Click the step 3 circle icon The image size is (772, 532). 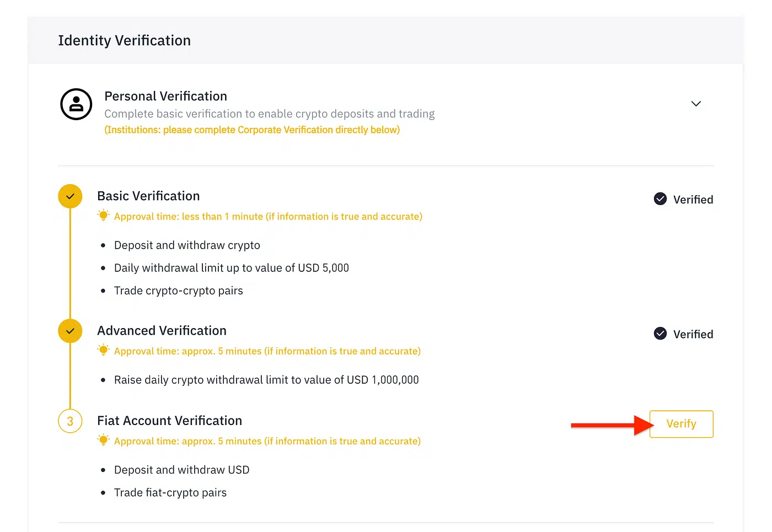click(x=70, y=421)
